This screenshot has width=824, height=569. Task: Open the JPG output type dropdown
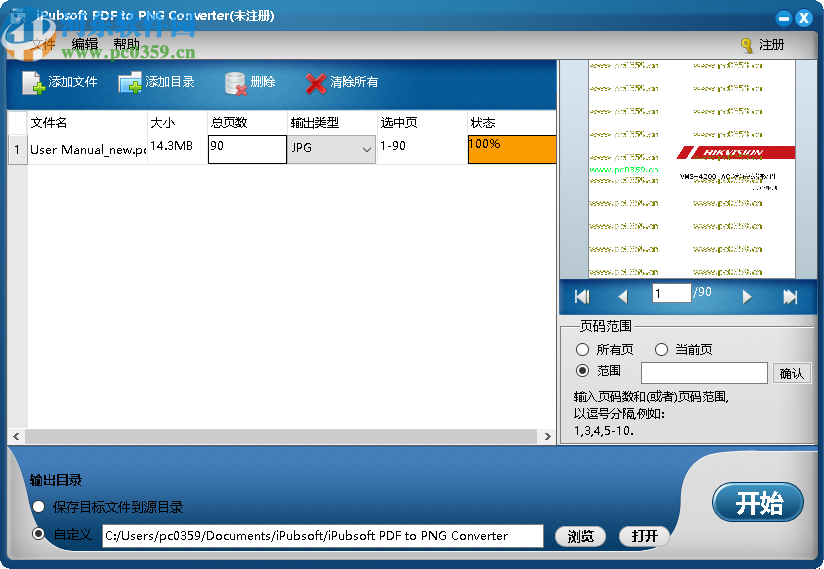click(332, 149)
